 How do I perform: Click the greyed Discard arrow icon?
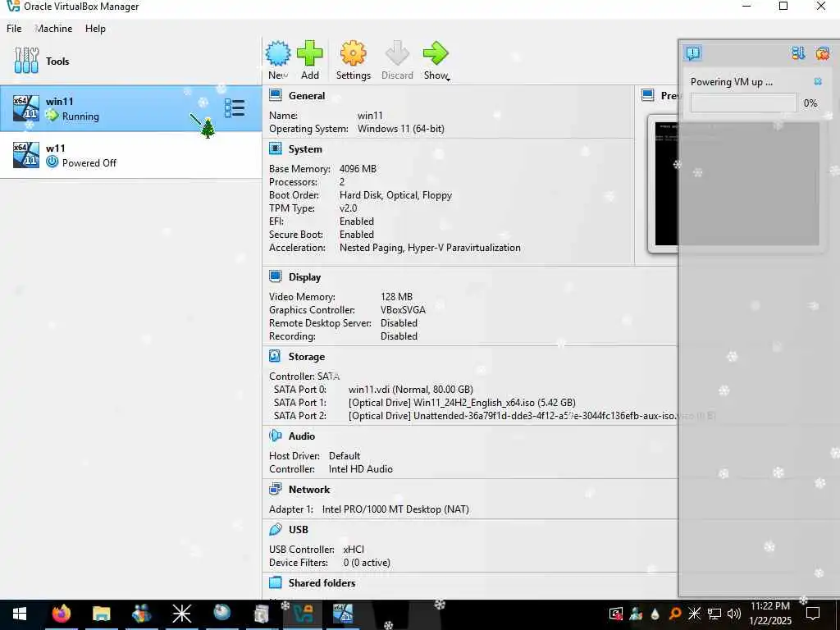(397, 53)
